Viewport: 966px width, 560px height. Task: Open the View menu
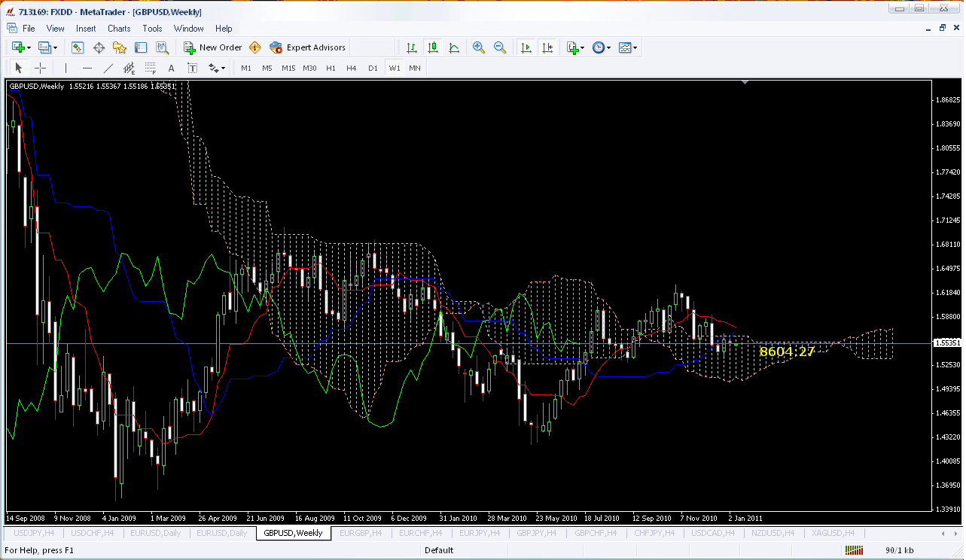point(56,29)
